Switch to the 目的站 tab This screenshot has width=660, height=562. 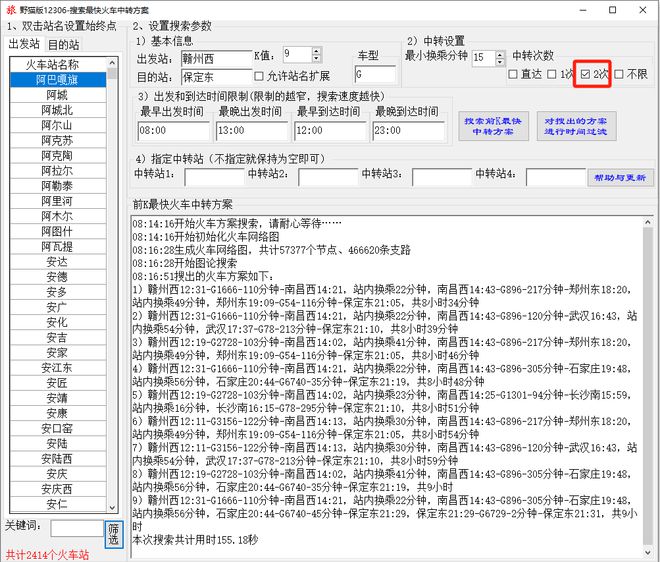click(x=63, y=44)
